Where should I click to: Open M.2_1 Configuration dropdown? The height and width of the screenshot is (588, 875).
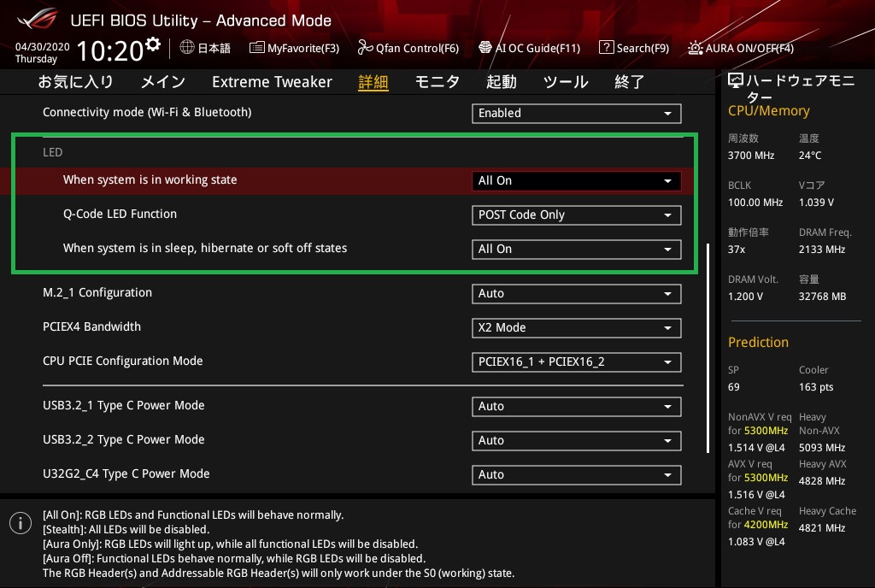[x=577, y=293]
